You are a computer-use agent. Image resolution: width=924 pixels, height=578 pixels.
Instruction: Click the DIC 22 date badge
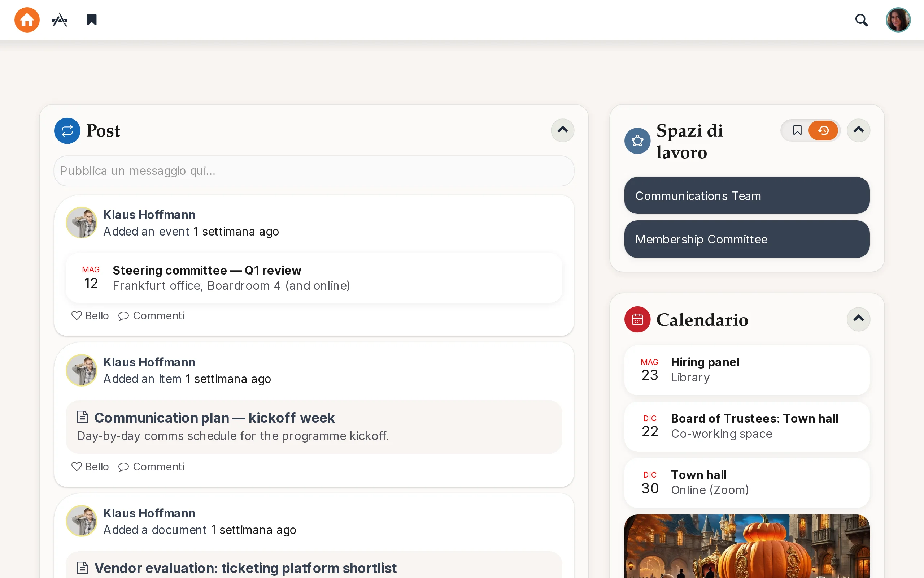coord(649,427)
